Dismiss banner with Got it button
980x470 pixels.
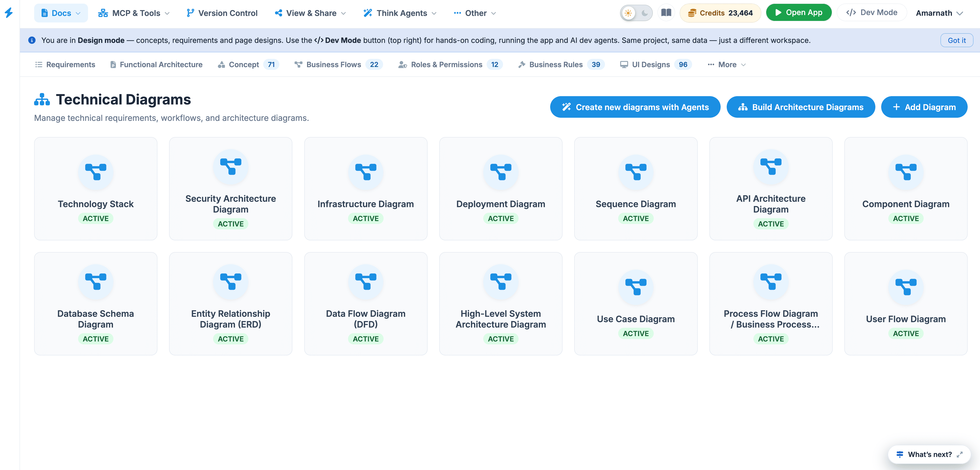point(956,40)
